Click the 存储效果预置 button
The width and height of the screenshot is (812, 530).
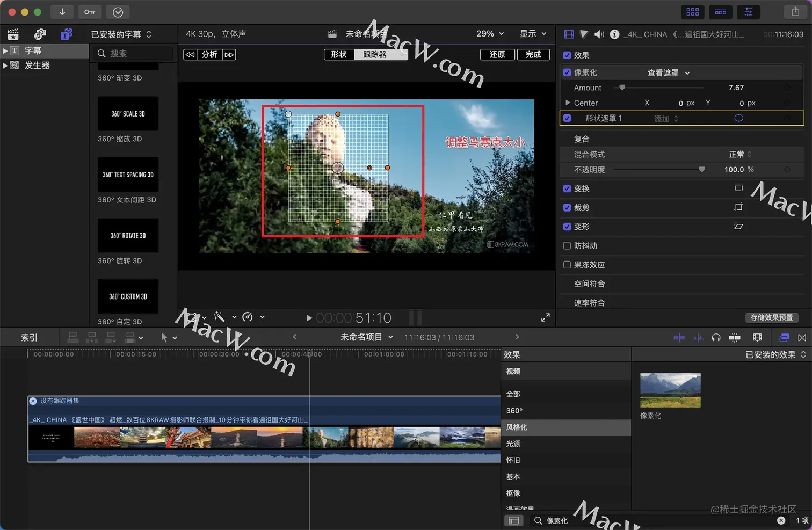(x=772, y=317)
